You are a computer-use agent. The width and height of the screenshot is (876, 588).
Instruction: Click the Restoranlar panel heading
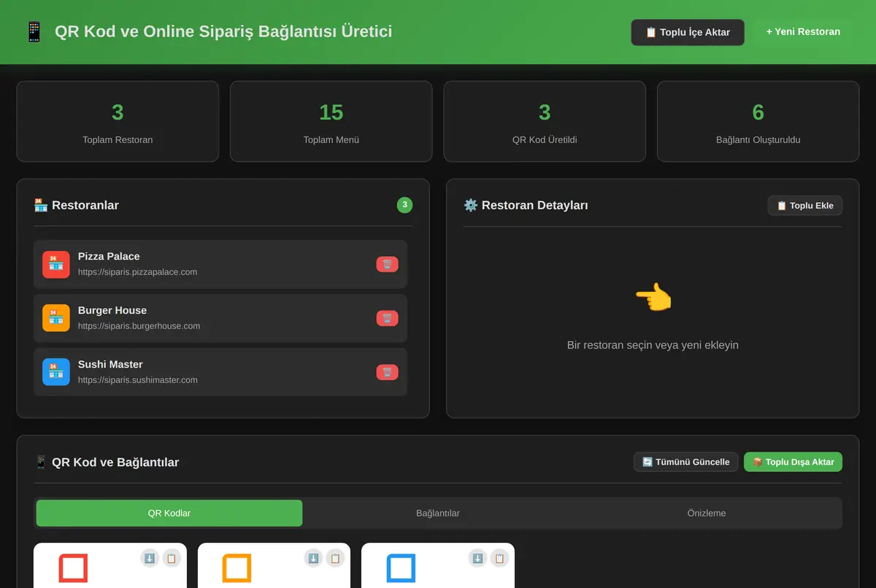coord(77,206)
